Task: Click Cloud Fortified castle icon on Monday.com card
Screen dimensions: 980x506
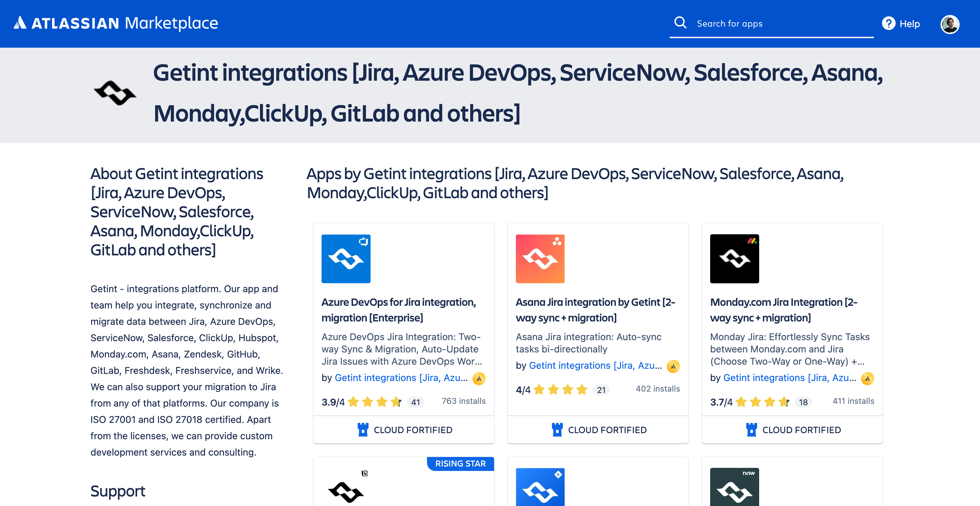Action: [x=751, y=429]
